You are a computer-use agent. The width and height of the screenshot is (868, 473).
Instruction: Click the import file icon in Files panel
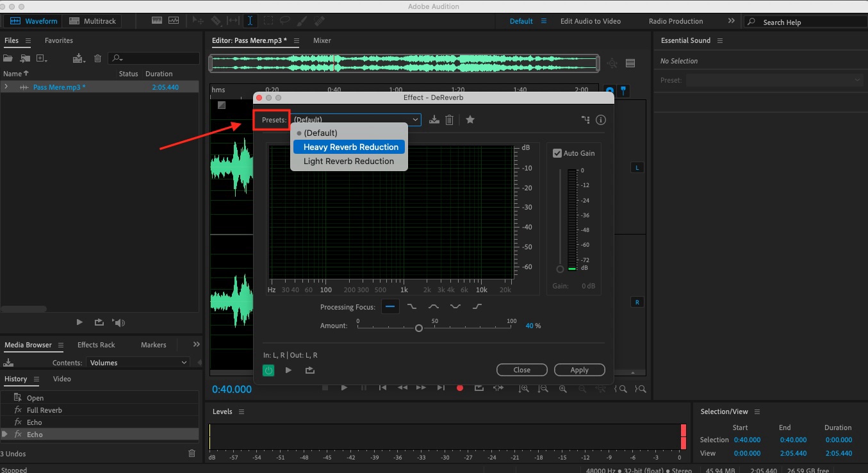26,58
